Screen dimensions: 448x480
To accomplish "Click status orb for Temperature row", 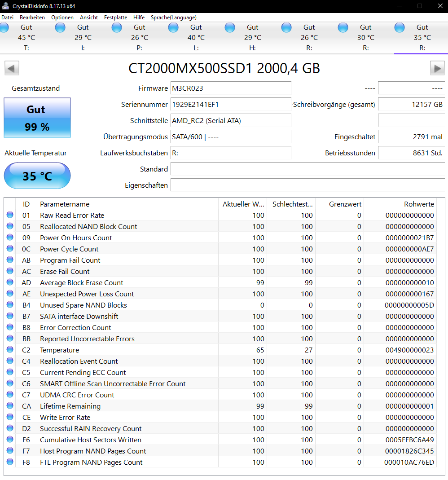I will (x=10, y=350).
